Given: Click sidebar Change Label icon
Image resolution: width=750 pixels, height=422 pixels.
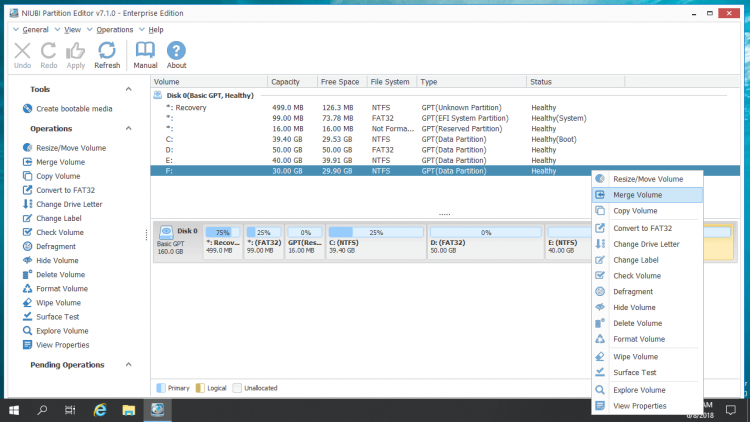Looking at the screenshot, I should [x=27, y=218].
